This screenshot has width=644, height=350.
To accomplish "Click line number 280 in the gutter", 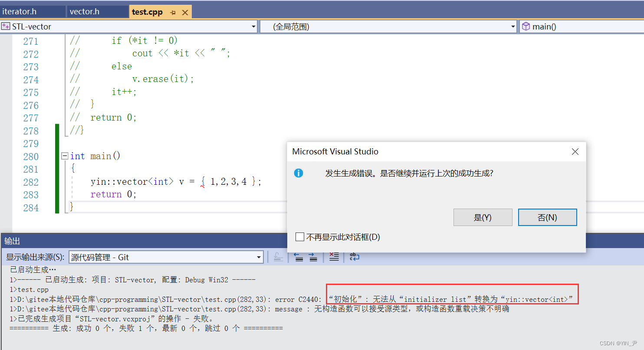I will (x=31, y=157).
